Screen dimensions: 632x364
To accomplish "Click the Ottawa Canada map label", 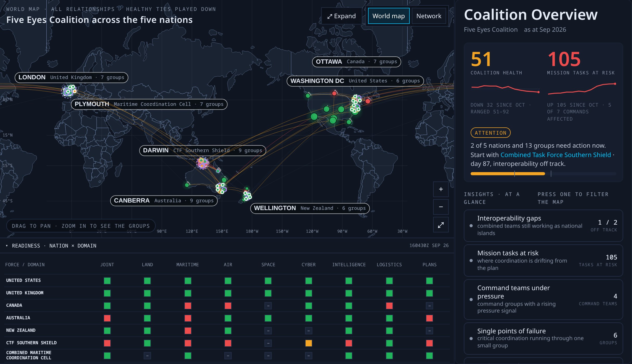I will pyautogui.click(x=356, y=62).
